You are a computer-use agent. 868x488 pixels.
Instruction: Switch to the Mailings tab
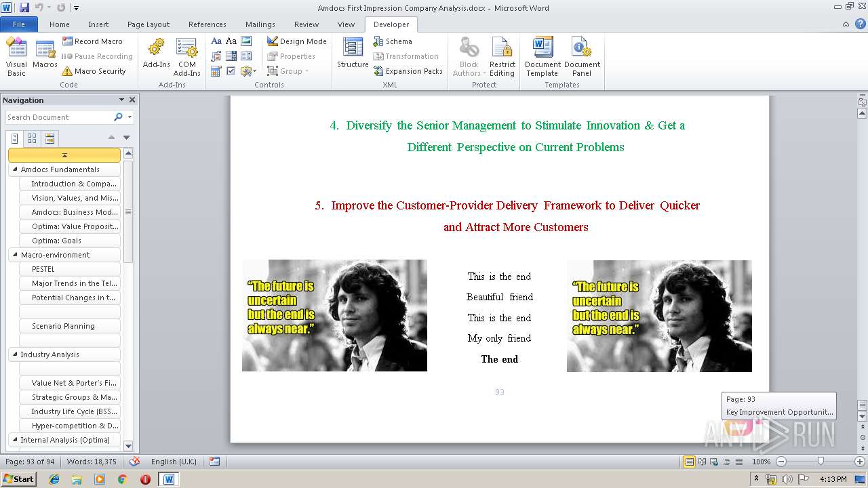[x=260, y=24]
